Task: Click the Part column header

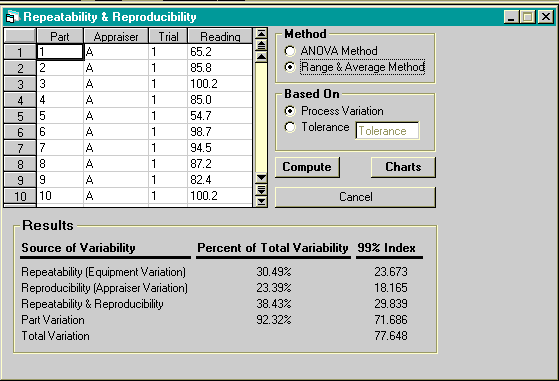Action: (60, 36)
